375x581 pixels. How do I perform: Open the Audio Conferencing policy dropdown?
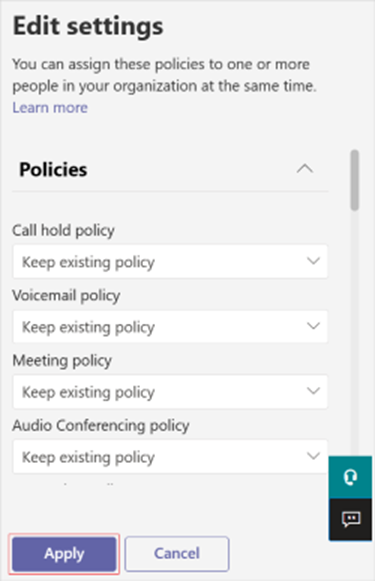[x=170, y=456]
